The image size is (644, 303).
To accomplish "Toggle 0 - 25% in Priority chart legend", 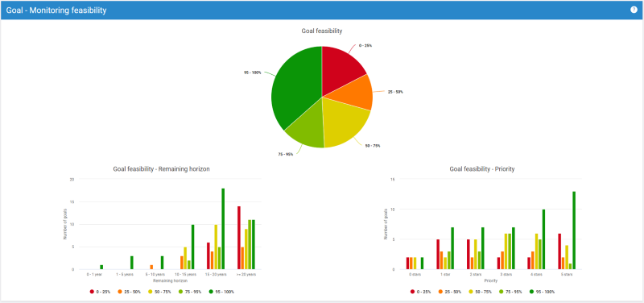I will [x=420, y=292].
